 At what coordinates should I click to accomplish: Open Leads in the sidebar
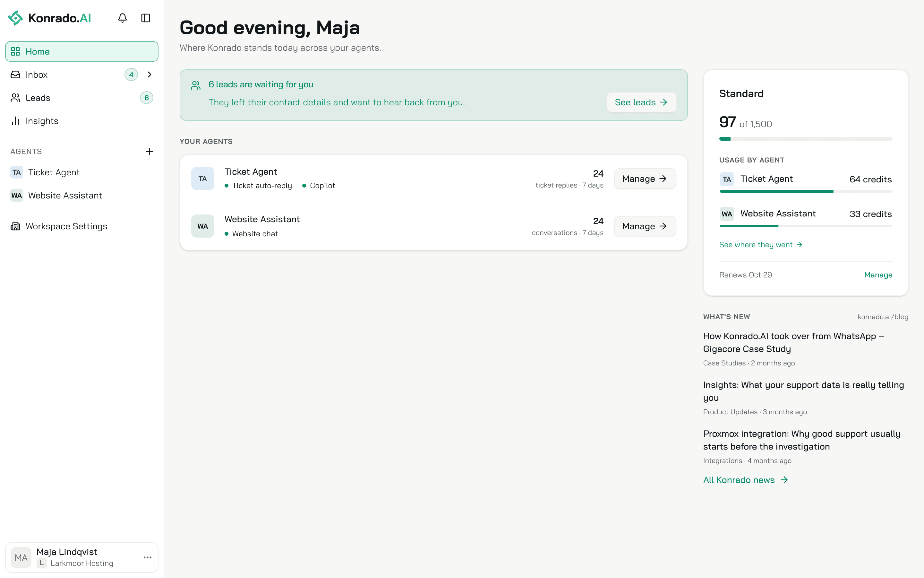82,98
